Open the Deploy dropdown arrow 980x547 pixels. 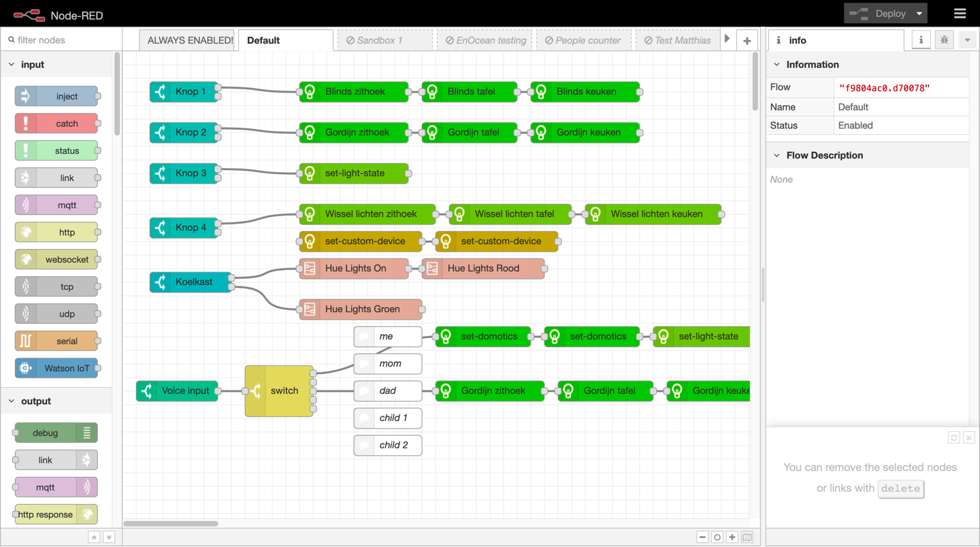coord(919,14)
